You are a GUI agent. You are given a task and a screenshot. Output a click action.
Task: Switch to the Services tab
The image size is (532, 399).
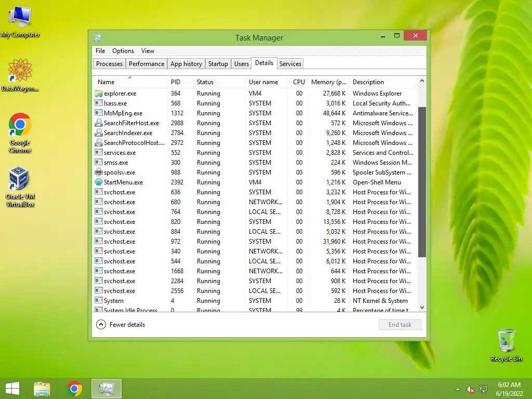pos(290,64)
